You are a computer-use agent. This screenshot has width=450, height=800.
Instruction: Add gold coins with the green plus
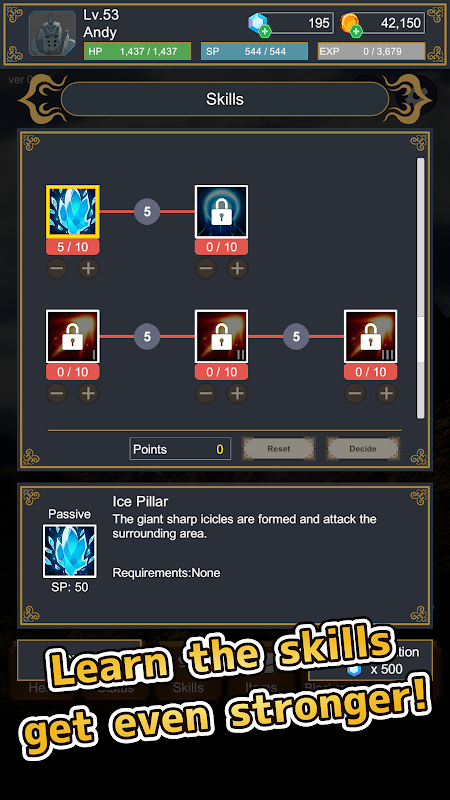click(x=356, y=31)
